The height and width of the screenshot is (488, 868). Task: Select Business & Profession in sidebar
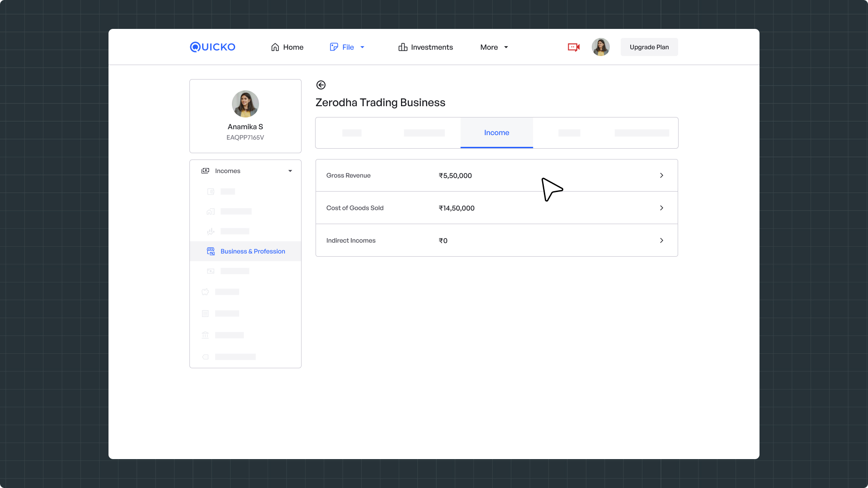click(x=245, y=251)
